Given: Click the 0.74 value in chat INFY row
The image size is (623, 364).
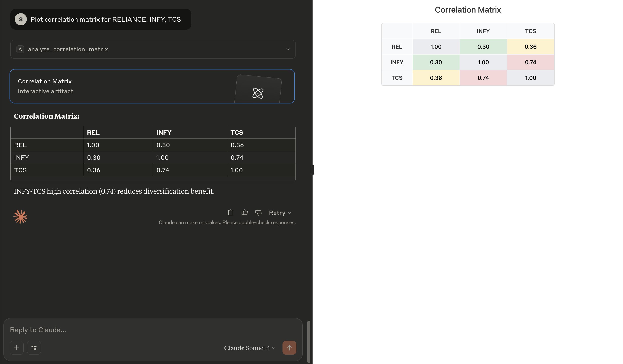Looking at the screenshot, I should tap(237, 157).
